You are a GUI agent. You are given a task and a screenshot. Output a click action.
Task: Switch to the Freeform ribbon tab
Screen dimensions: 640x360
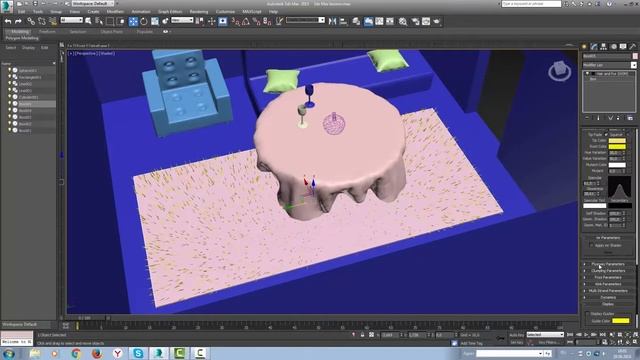(x=47, y=31)
